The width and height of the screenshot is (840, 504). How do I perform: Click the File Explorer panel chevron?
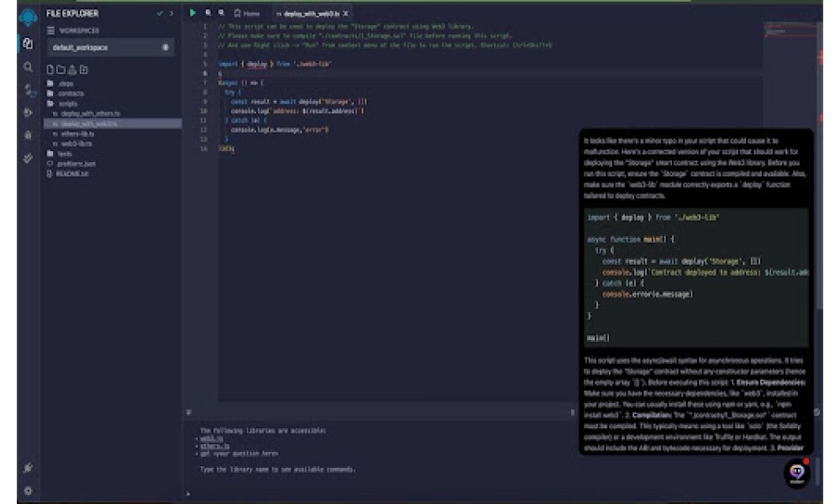point(171,13)
